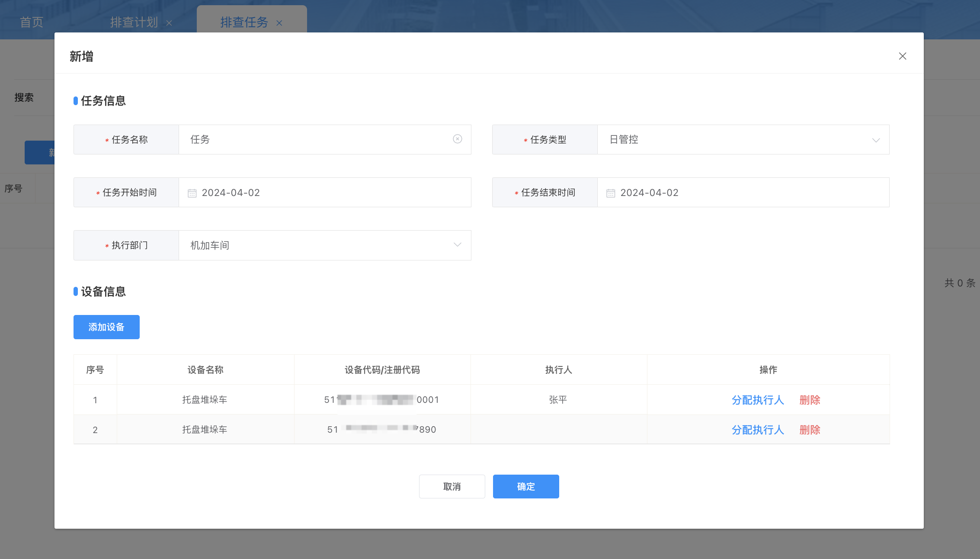The height and width of the screenshot is (559, 980).
Task: Expand the 执行部门 dropdown arrow
Action: [457, 245]
